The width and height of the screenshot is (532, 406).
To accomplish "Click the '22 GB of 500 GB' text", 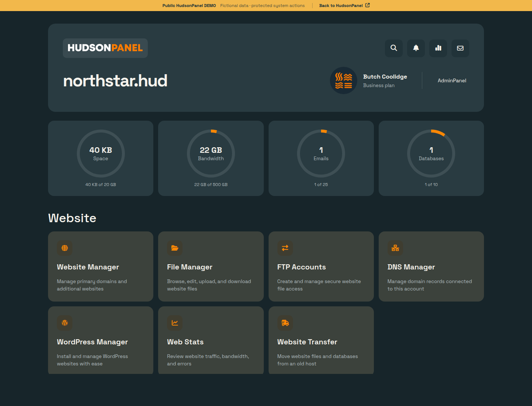I will (x=211, y=185).
